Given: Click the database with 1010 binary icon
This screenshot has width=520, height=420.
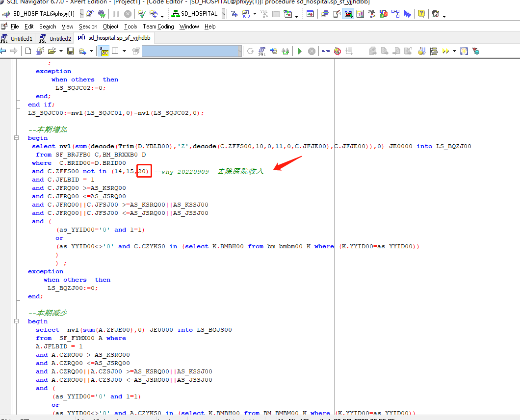Looking at the screenshot, I should point(246,14).
